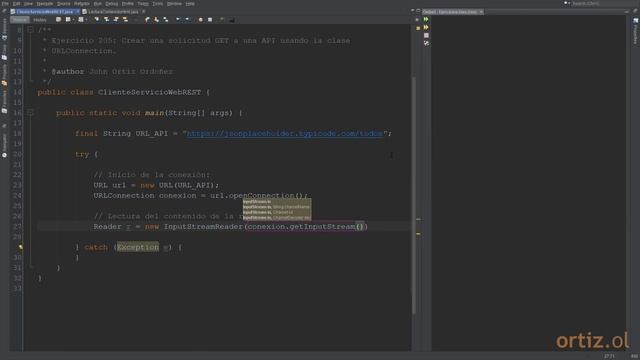Switch to the ClienteServicioWebREST.java editor tab
The height and width of the screenshot is (360, 640).
45,12
